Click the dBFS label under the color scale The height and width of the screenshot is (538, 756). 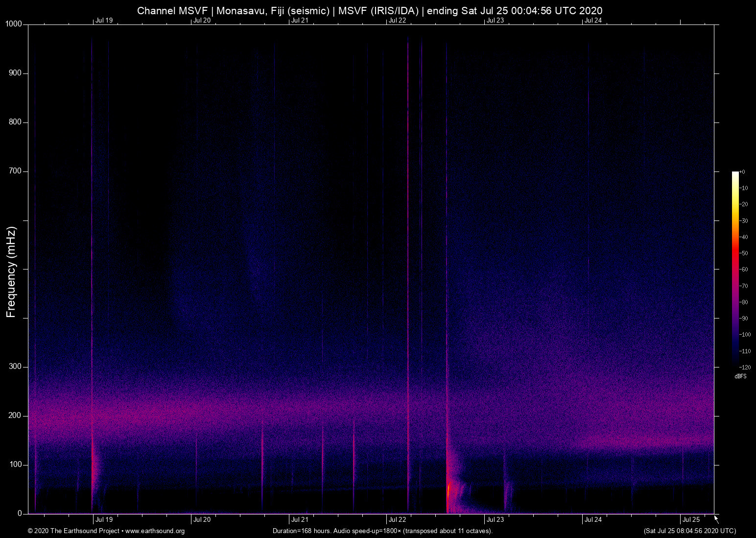click(740, 376)
